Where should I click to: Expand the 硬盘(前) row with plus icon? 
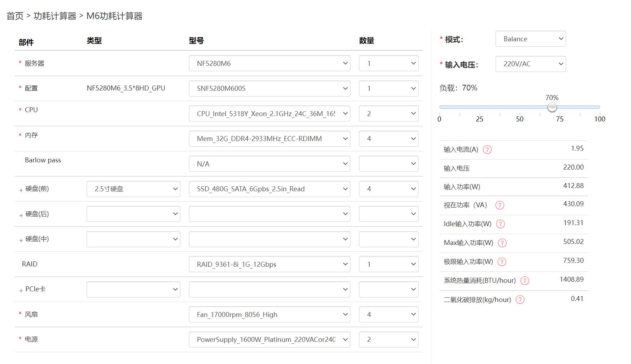click(21, 190)
